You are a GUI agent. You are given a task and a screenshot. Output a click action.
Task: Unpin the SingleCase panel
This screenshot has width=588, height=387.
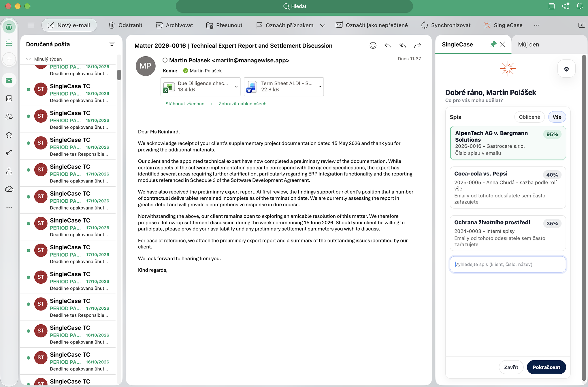(493, 44)
